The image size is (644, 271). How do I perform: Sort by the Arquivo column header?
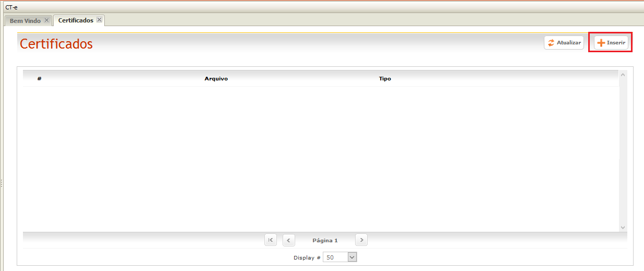point(216,79)
